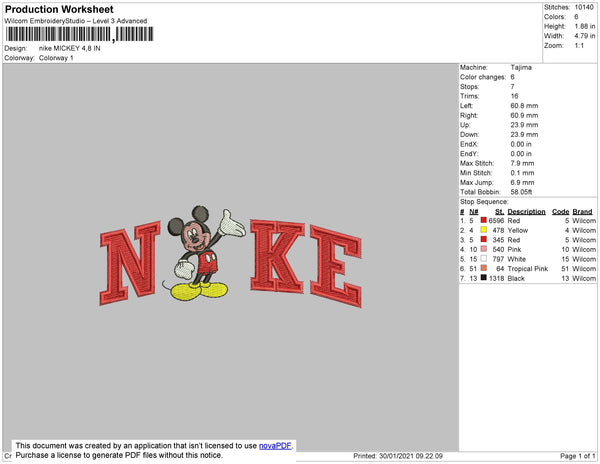Click the Stitches value 10140
The image size is (600, 464).
click(x=584, y=7)
